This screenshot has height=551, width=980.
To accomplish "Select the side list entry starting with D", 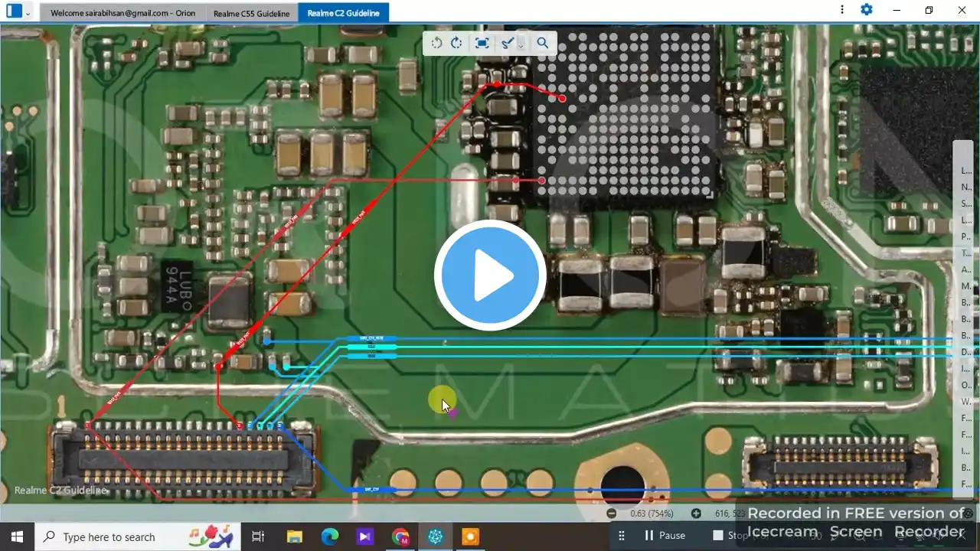I will (x=965, y=352).
